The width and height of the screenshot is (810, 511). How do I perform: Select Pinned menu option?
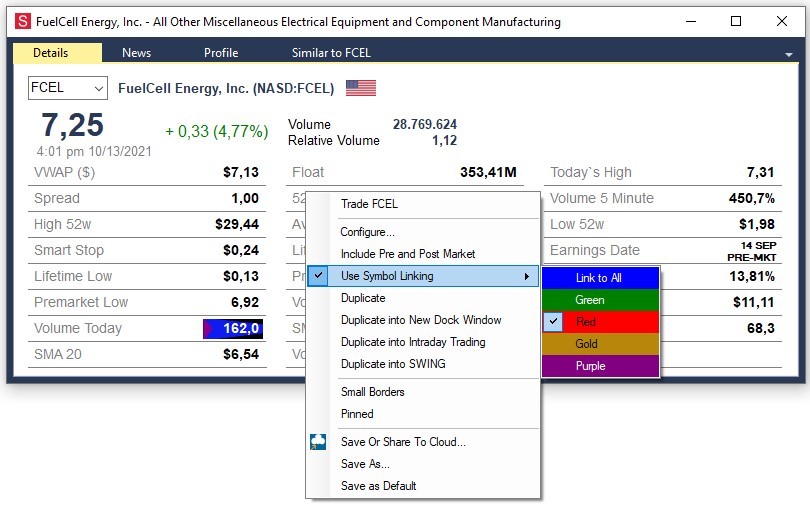[x=424, y=414]
